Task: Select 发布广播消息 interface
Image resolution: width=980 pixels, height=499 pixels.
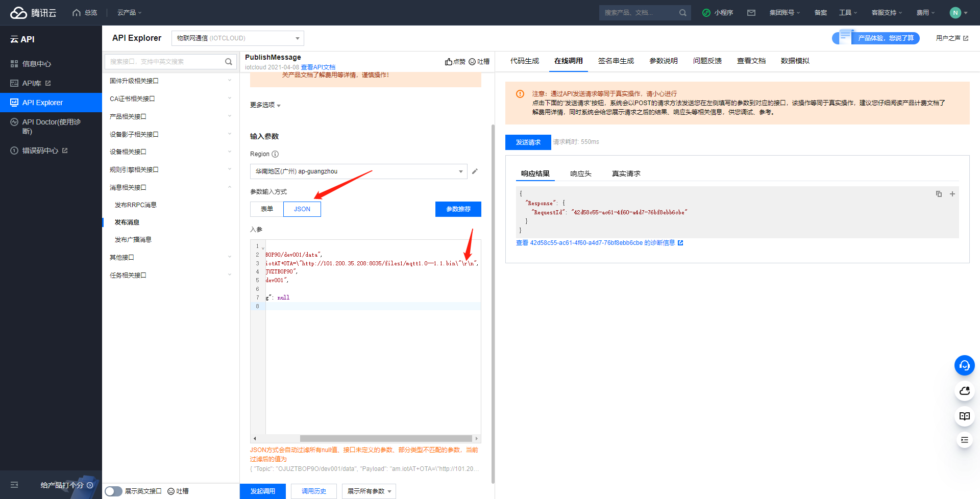Action: 133,240
